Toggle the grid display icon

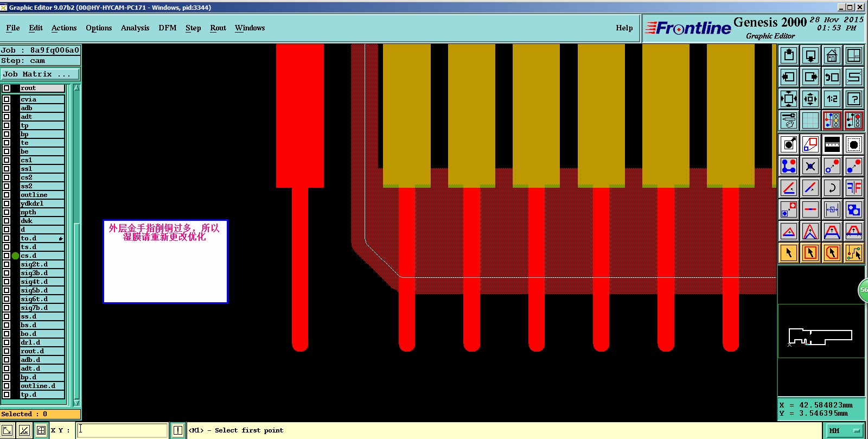(x=810, y=120)
